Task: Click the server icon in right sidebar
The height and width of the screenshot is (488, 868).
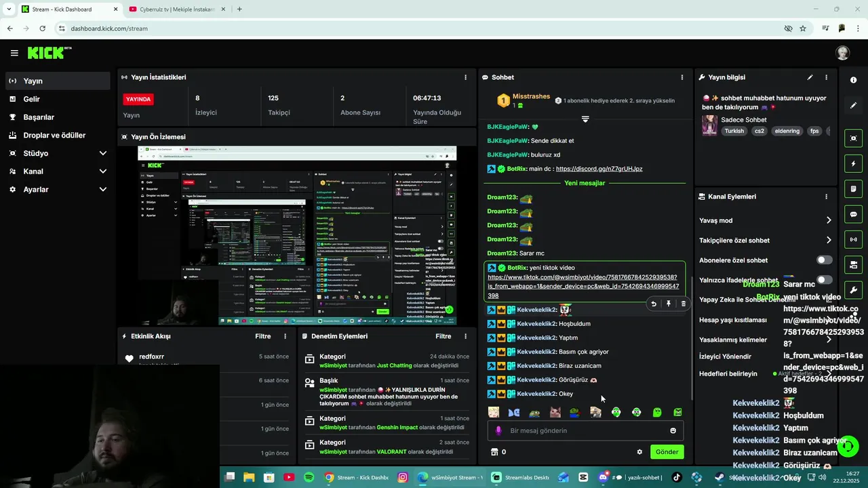Action: coord(853,264)
